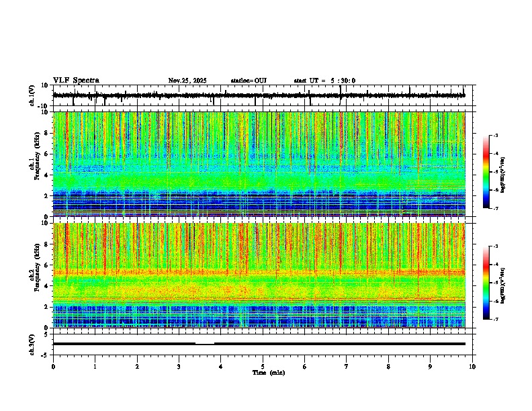Click the "-7" label on ch.1 color bar
Image resolution: width=532 pixels, height=411 pixels.
tap(495, 208)
